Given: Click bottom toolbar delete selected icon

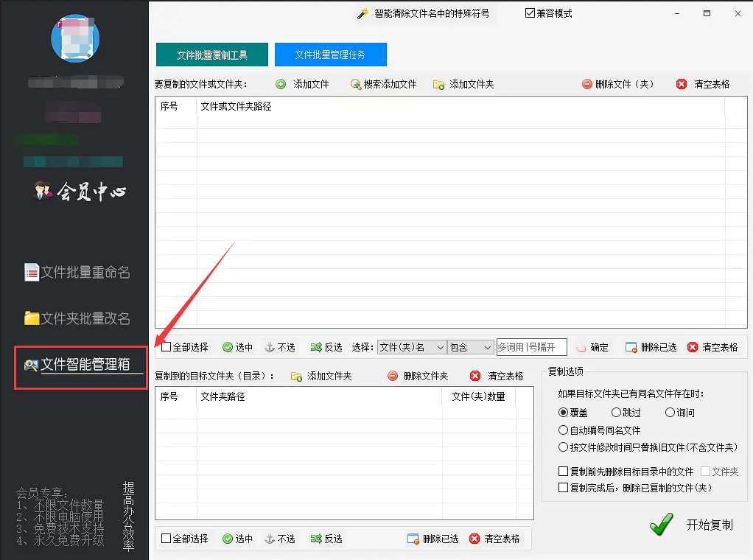Looking at the screenshot, I should pyautogui.click(x=413, y=539).
